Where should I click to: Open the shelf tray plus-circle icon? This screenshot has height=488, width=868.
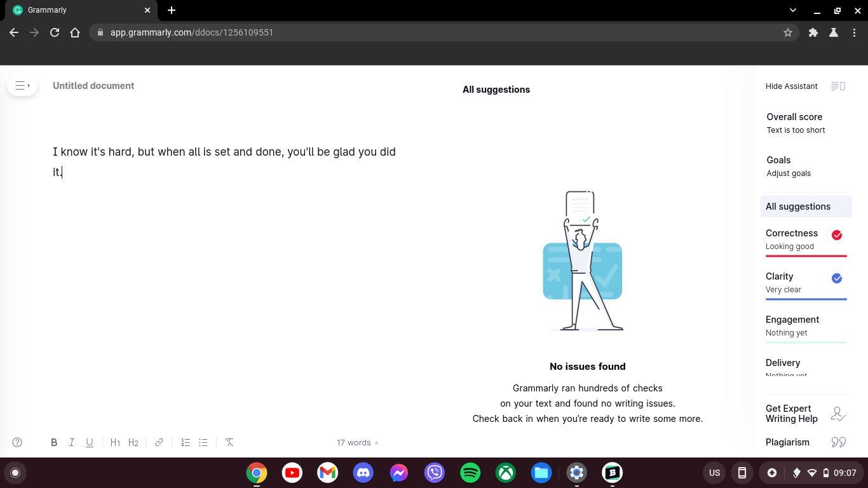click(x=772, y=473)
